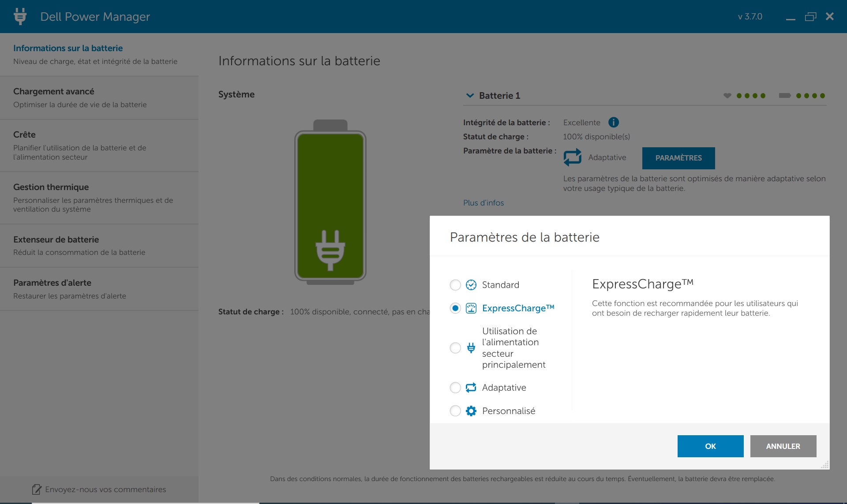
Task: Click Utilisation de l'alimentation secteur principalement label
Action: [514, 348]
